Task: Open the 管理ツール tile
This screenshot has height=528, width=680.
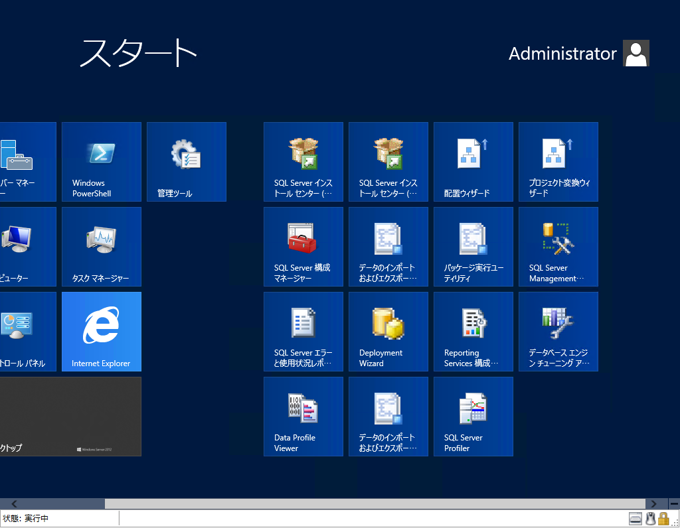Action: pyautogui.click(x=186, y=162)
